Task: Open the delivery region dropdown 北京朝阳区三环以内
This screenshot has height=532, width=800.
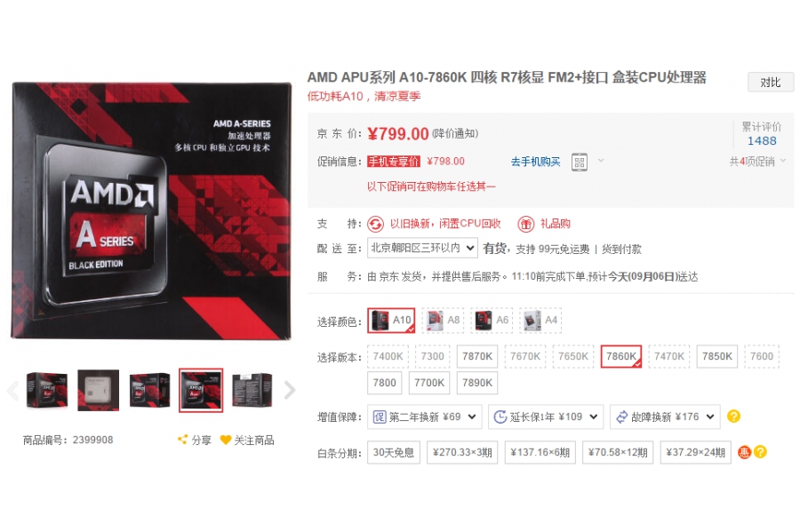Action: click(x=422, y=248)
